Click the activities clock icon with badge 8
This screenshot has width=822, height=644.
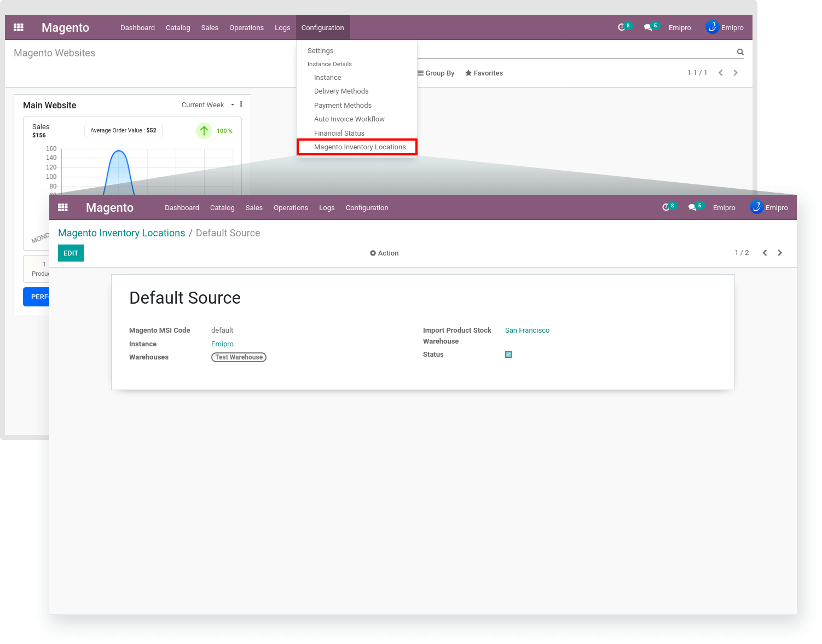[x=666, y=207]
